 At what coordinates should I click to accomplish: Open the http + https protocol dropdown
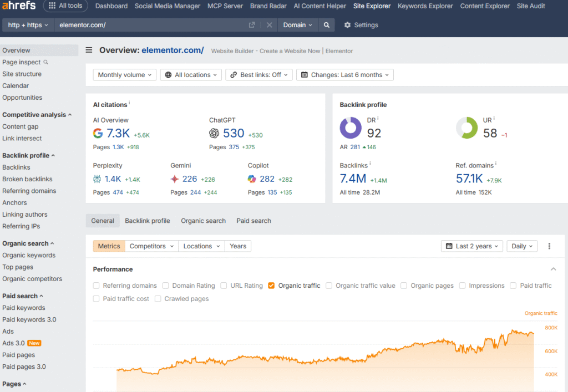28,25
